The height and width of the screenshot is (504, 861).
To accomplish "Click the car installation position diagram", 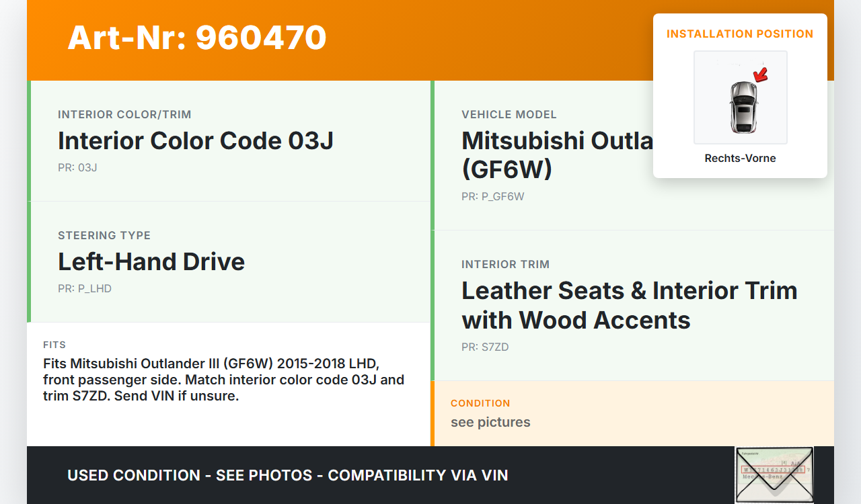I will click(x=741, y=97).
